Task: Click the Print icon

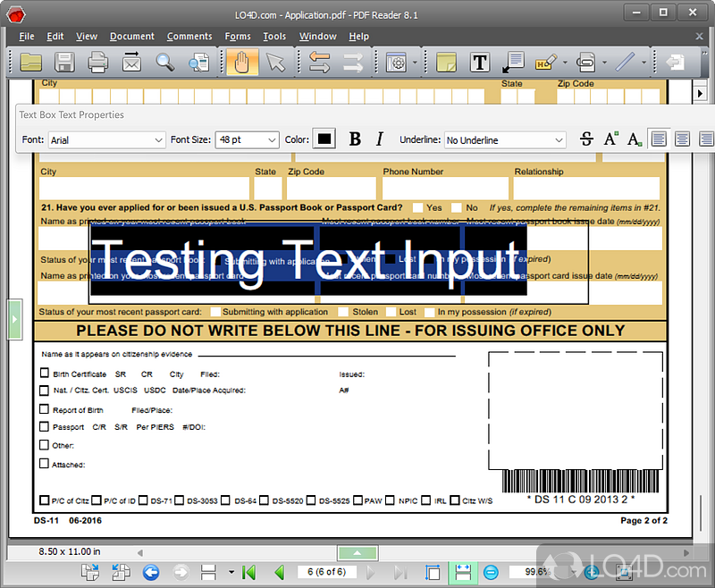Action: point(97,62)
